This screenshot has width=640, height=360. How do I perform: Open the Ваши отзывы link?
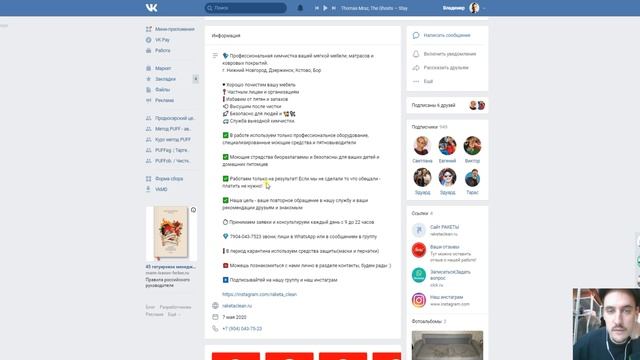click(x=444, y=247)
